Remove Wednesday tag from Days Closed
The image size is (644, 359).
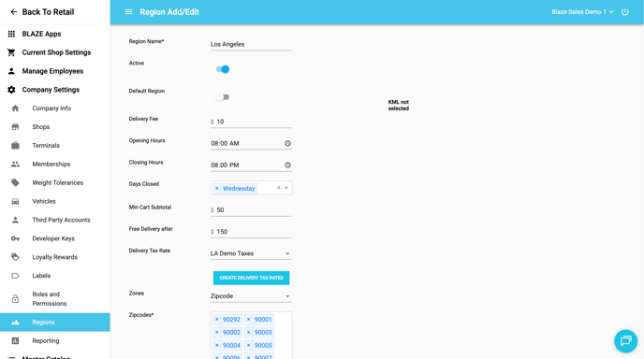[217, 188]
